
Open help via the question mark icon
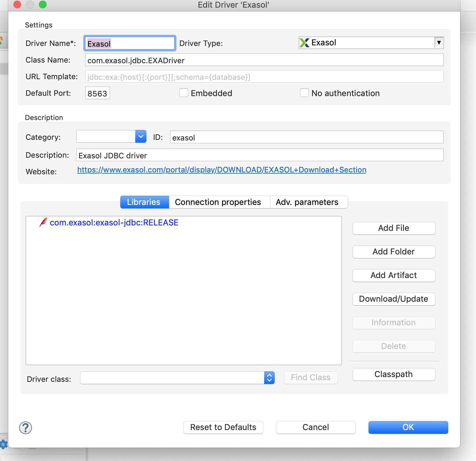pyautogui.click(x=26, y=427)
